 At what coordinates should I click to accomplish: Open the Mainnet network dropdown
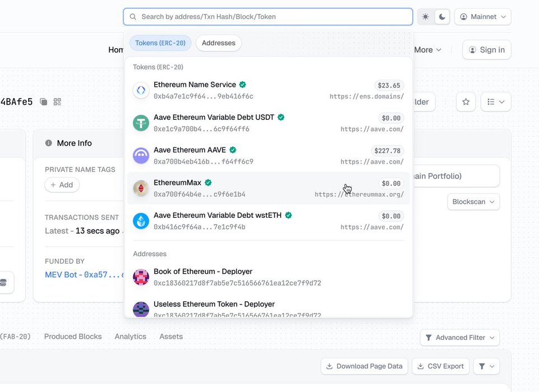482,17
